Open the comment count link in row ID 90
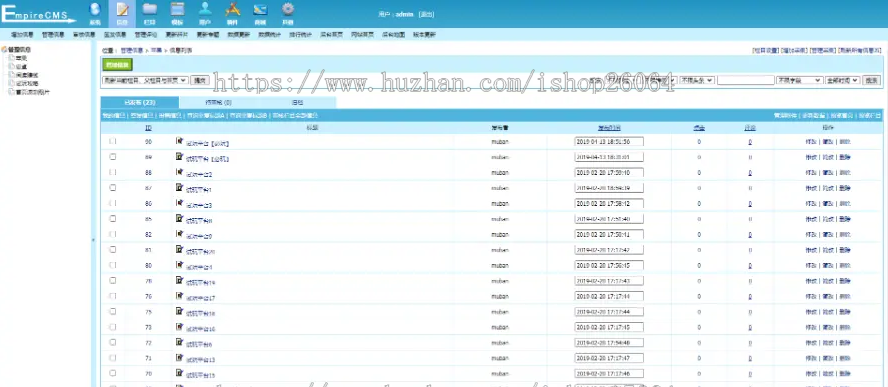 coord(750,142)
